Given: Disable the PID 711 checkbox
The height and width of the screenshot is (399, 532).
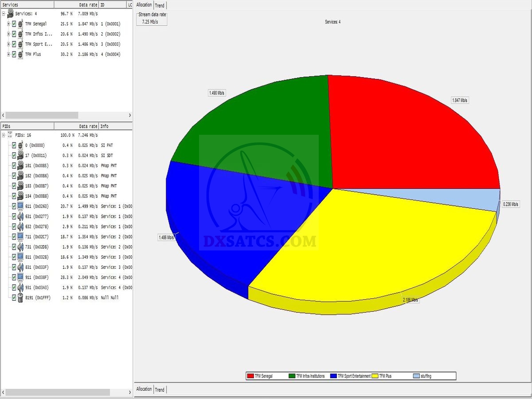Looking at the screenshot, I should [x=14, y=237].
